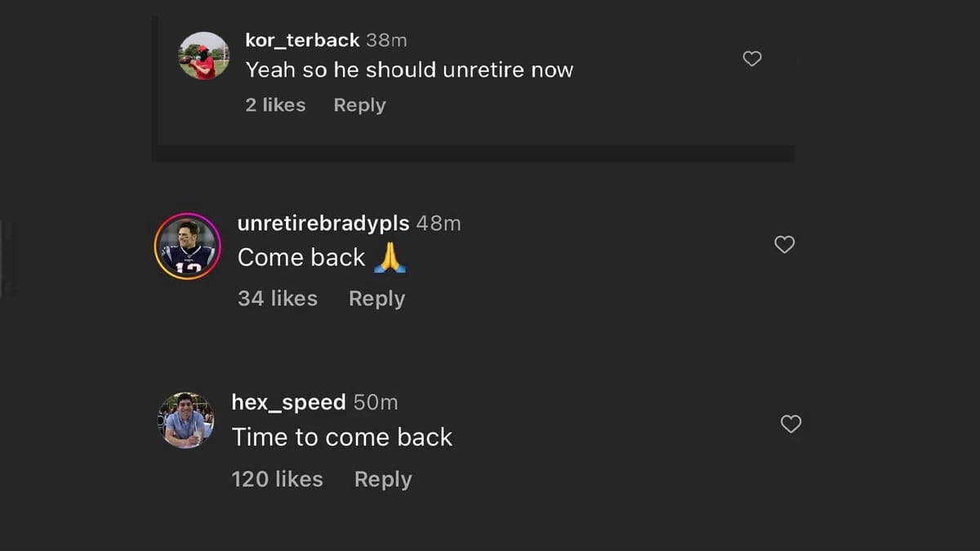Image resolution: width=980 pixels, height=551 pixels.
Task: Like kor_terback's comment with the heart
Action: pyautogui.click(x=752, y=59)
